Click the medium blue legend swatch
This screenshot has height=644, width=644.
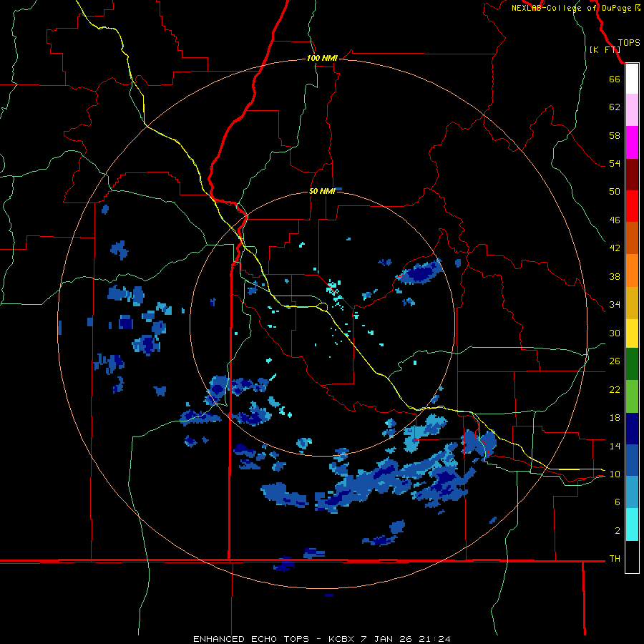click(632, 460)
